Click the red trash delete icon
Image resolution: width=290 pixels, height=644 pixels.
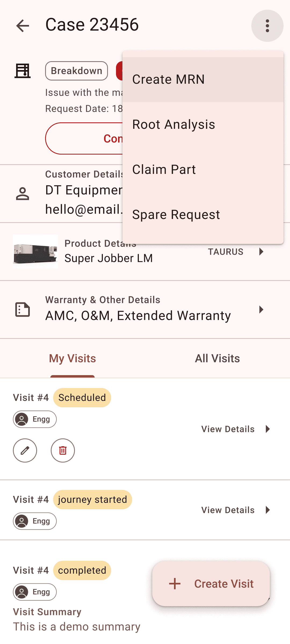click(63, 451)
